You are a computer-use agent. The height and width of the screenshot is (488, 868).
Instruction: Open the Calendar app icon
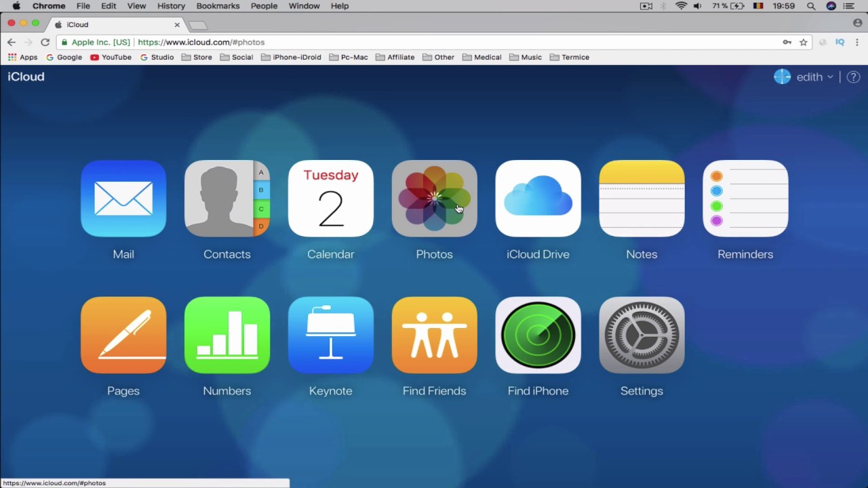(331, 199)
